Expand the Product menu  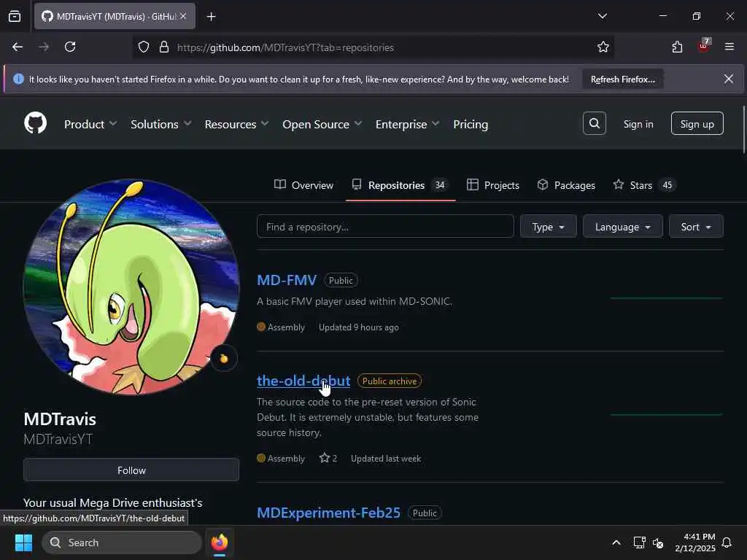[x=90, y=124]
